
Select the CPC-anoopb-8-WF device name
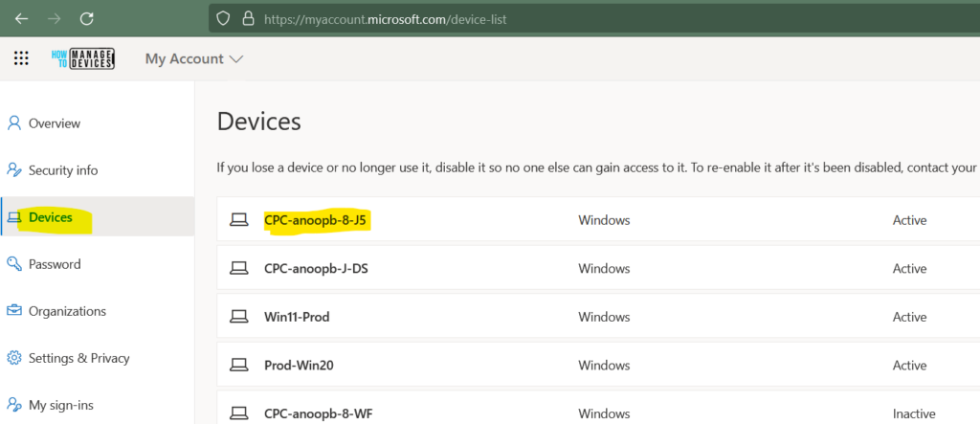[319, 413]
